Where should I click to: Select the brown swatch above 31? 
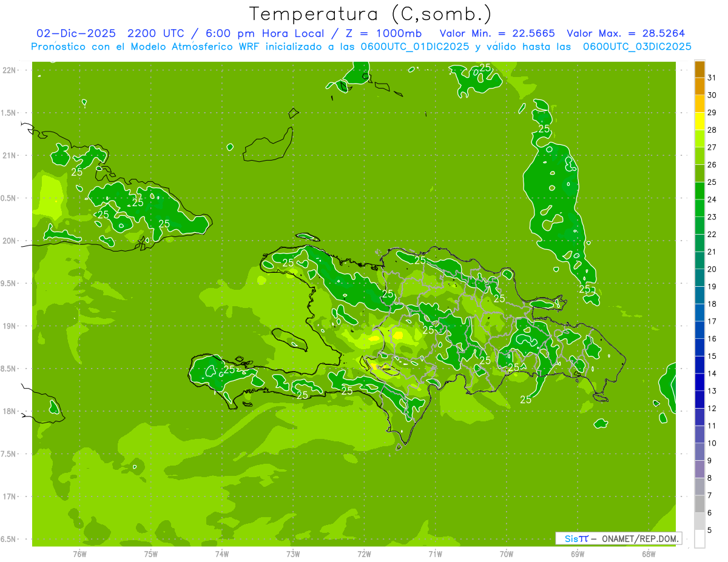tap(699, 69)
